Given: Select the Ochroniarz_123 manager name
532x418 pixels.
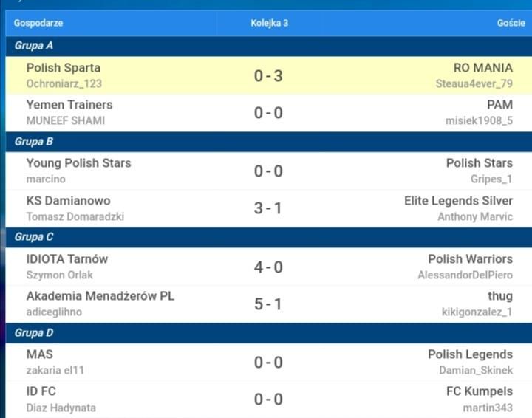Looking at the screenshot, I should [x=64, y=83].
